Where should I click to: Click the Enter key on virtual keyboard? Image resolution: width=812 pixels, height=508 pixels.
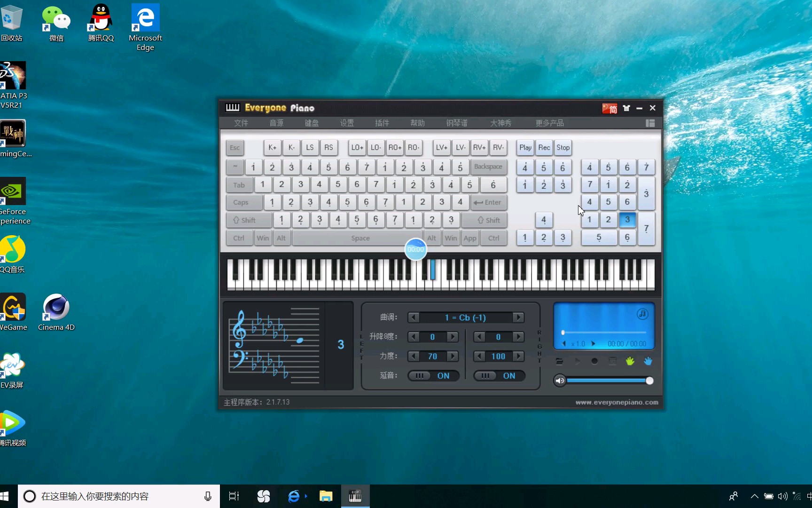click(488, 202)
